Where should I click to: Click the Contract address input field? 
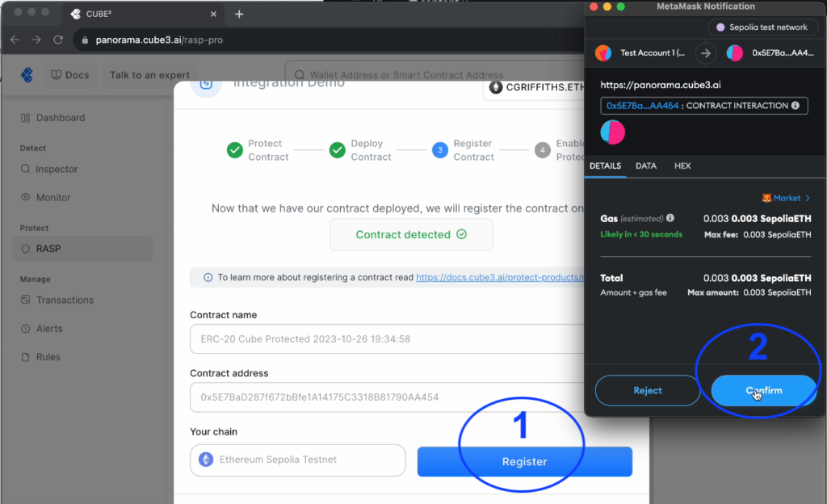coord(387,397)
